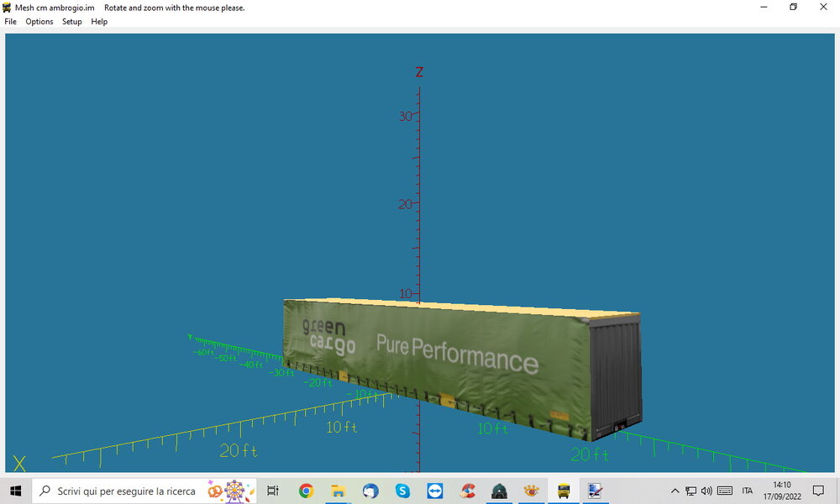The height and width of the screenshot is (504, 840).
Task: Open the notification center icon
Action: (818, 491)
